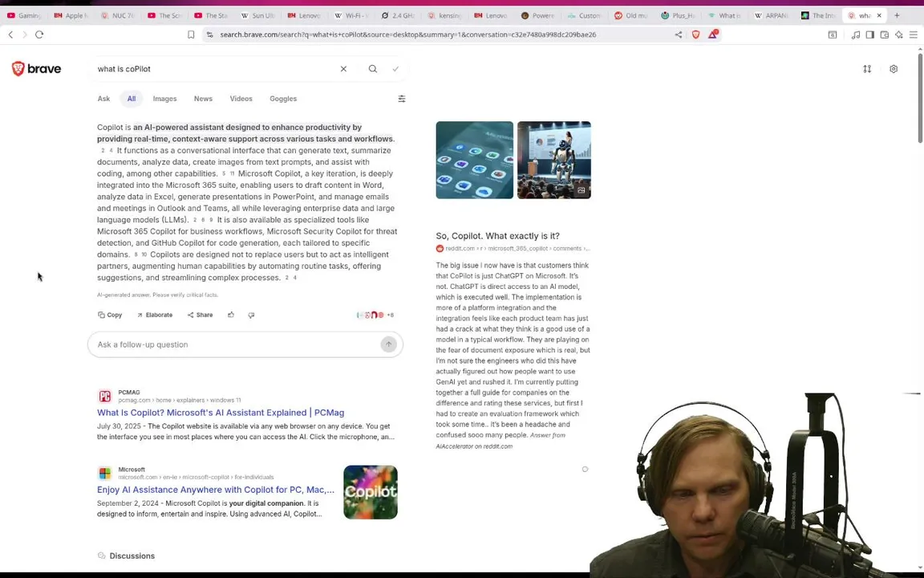The height and width of the screenshot is (578, 924).
Task: Close the active search tab
Action: [x=879, y=15]
